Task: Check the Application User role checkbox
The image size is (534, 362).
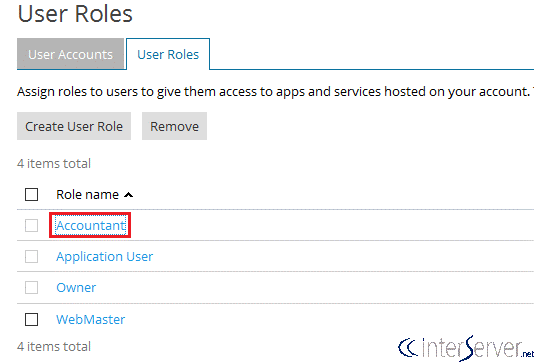Action: (31, 256)
